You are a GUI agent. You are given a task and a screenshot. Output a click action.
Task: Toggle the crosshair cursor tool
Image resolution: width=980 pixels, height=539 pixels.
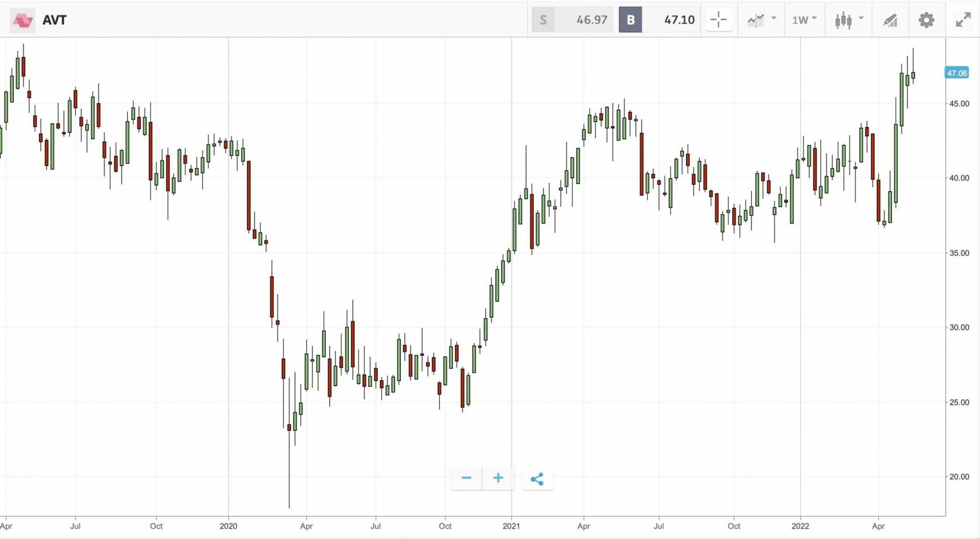click(x=718, y=20)
